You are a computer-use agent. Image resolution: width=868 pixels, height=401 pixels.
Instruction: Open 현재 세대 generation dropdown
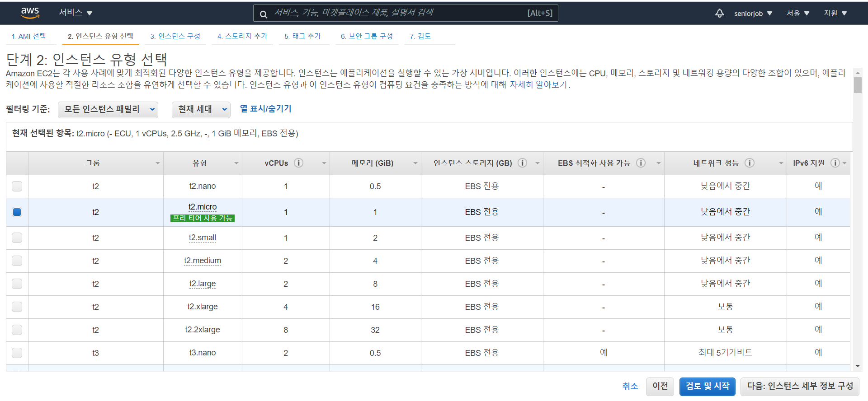[201, 109]
